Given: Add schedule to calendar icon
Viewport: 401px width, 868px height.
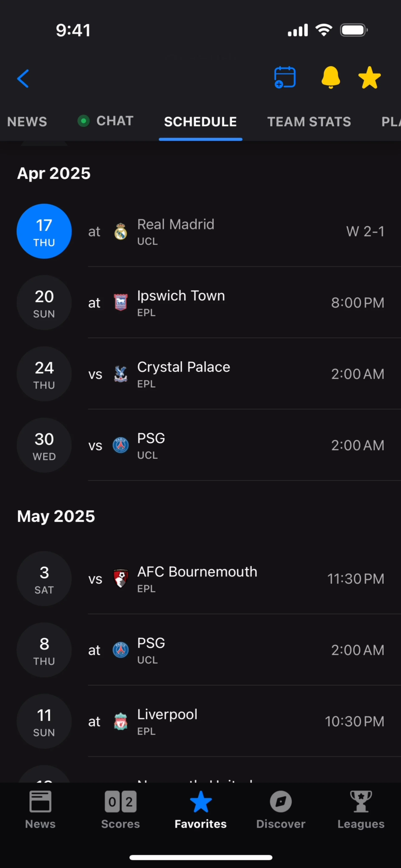Looking at the screenshot, I should pos(285,77).
